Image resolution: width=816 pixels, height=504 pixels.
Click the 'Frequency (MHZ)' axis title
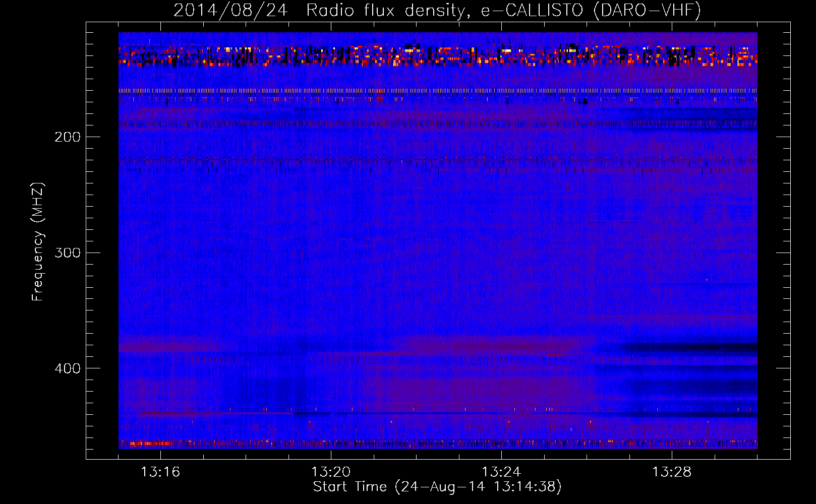click(38, 242)
